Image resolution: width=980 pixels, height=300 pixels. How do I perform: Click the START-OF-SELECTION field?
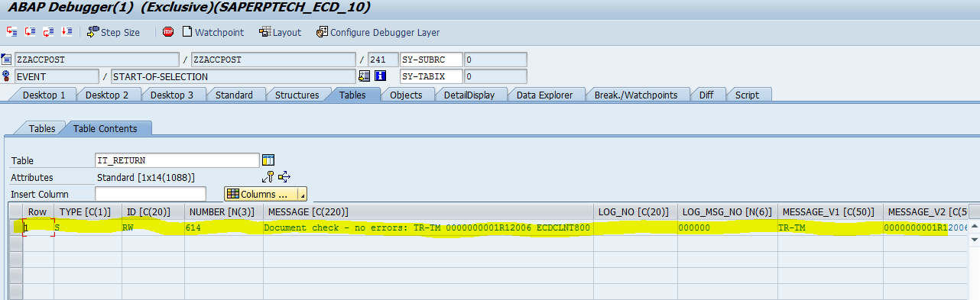(x=233, y=76)
